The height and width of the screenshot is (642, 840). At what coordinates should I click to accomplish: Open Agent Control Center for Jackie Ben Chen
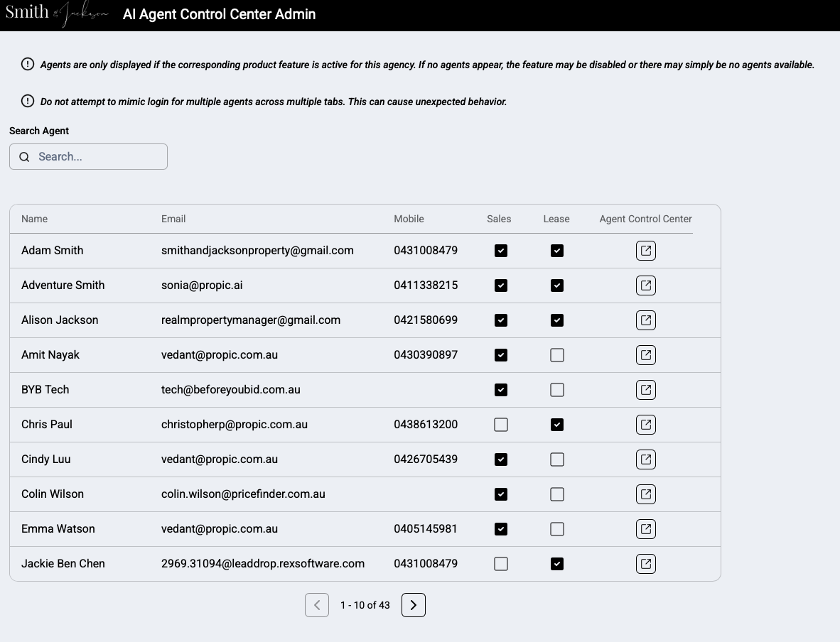click(645, 563)
